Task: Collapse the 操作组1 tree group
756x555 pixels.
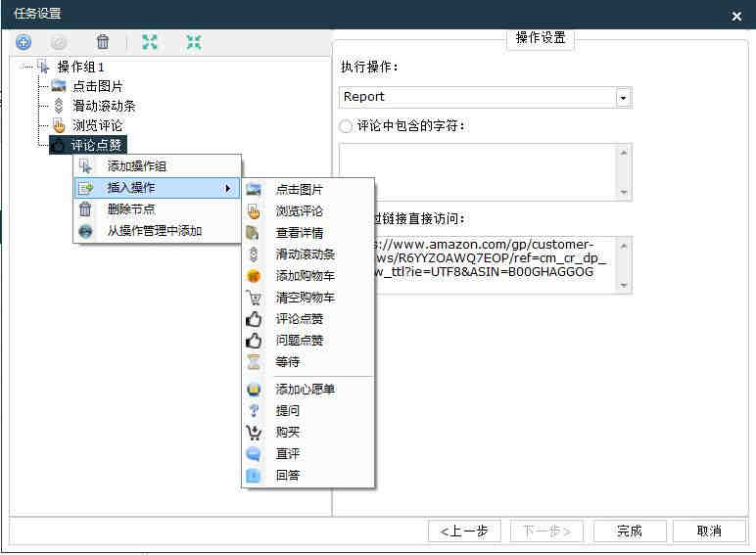Action: tap(24, 67)
